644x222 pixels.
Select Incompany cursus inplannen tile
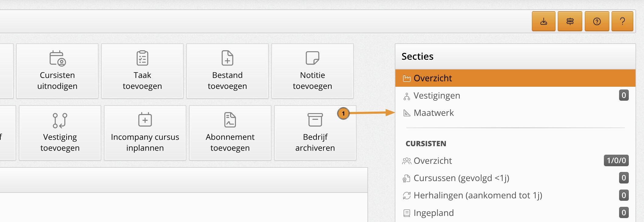tap(145, 133)
